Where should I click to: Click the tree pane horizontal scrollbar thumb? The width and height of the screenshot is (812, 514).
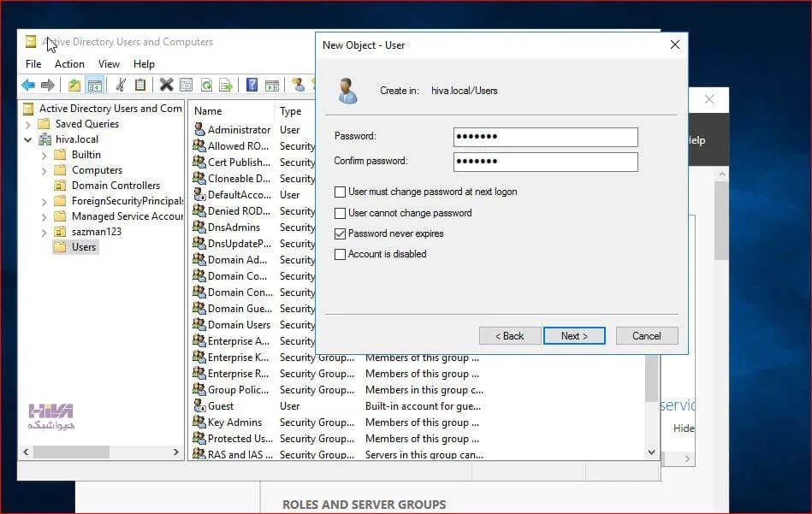pyautogui.click(x=72, y=452)
